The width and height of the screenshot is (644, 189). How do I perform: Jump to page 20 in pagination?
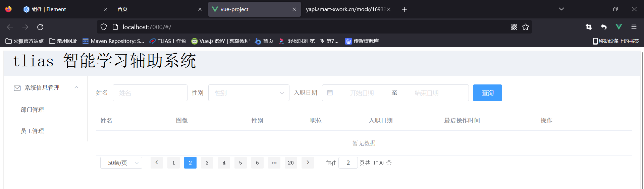(x=290, y=163)
